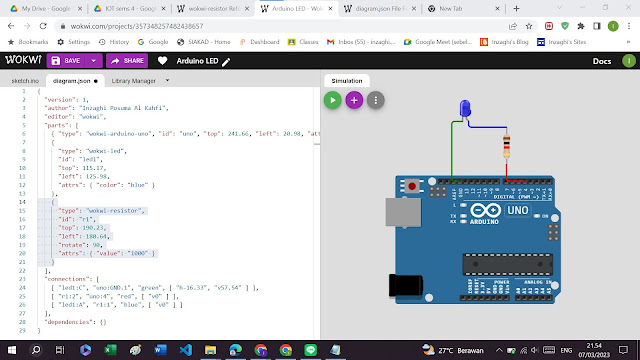Expand the Save button dropdown arrow
The height and width of the screenshot is (360, 640).
pos(94,61)
